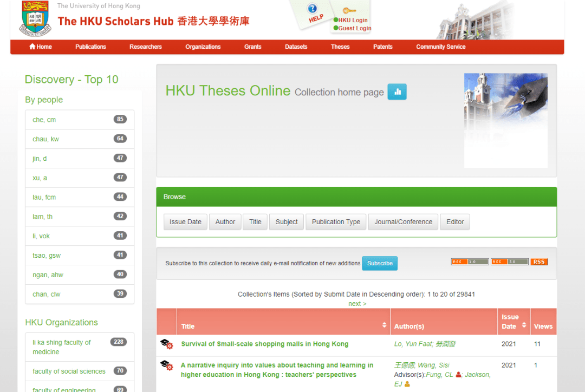Select lau, fcm in By people list
Viewport: 585px width, 392px height.
pyautogui.click(x=80, y=197)
